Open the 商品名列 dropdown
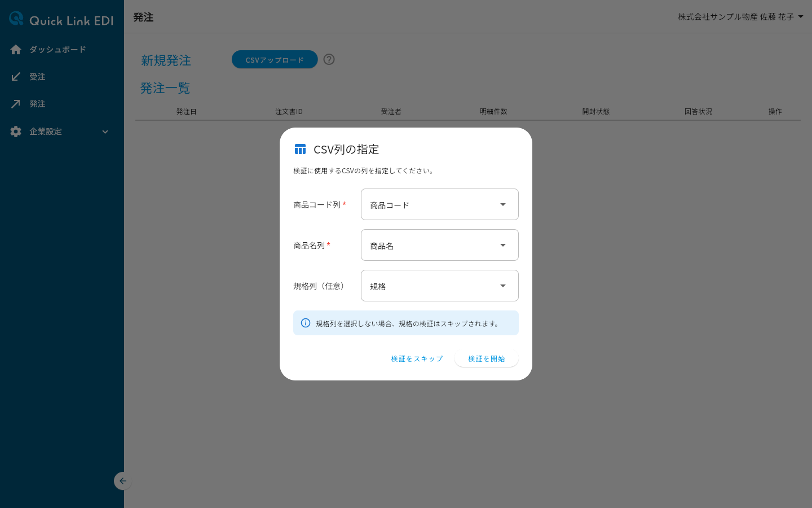812x508 pixels. click(440, 245)
